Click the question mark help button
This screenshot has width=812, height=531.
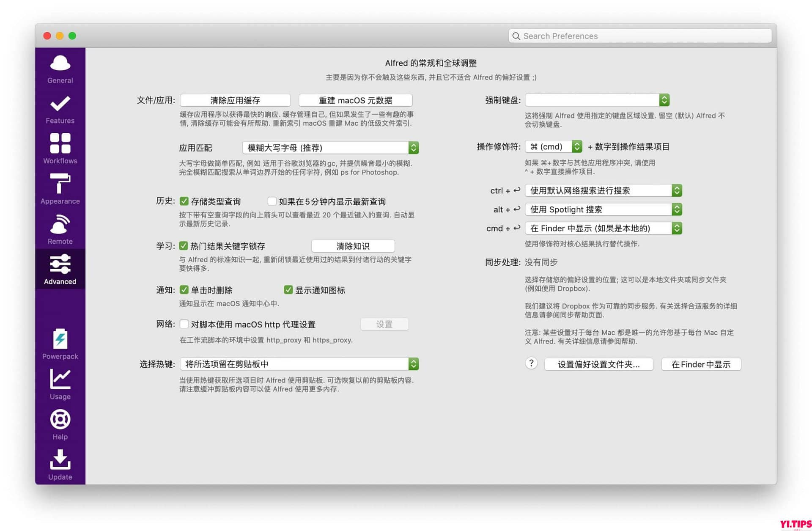(531, 363)
